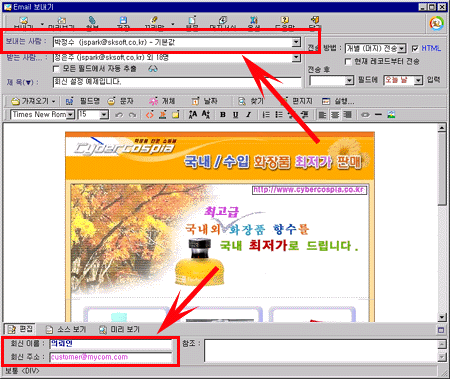Click the undo arrow icon
The image size is (450, 379).
click(x=119, y=115)
